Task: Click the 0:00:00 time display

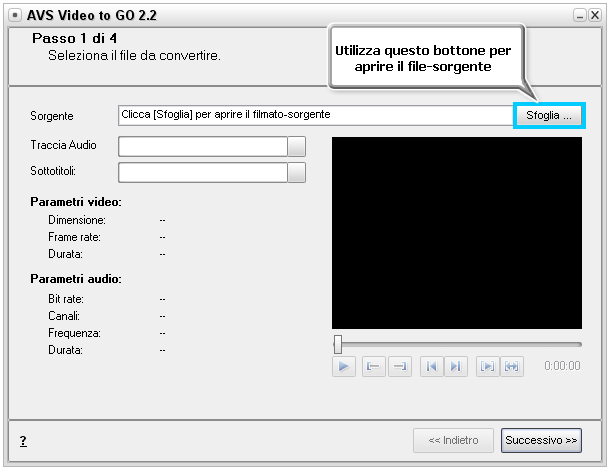Action: point(562,366)
